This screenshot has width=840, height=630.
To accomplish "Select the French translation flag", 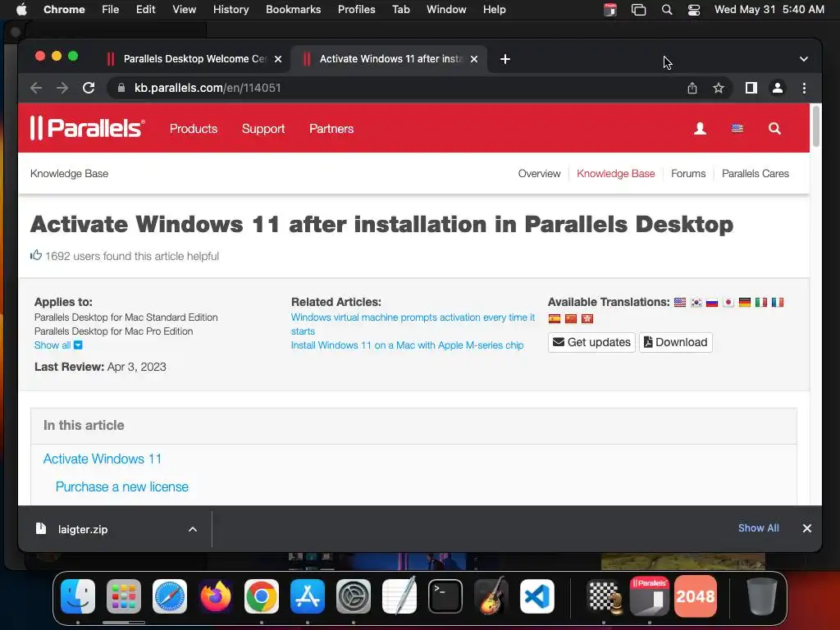I will click(x=778, y=302).
